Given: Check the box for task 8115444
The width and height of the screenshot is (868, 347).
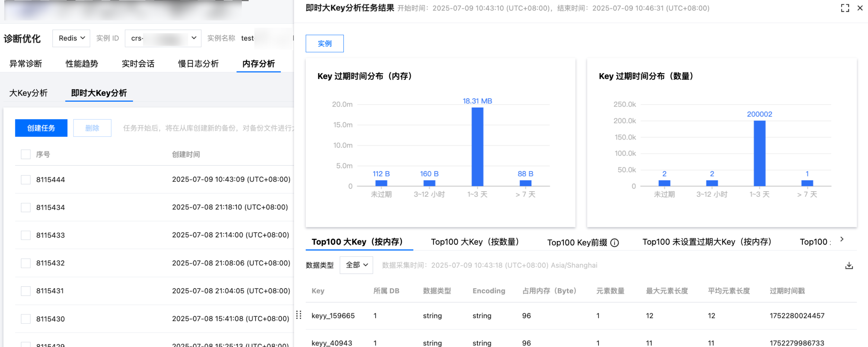Looking at the screenshot, I should 26,180.
